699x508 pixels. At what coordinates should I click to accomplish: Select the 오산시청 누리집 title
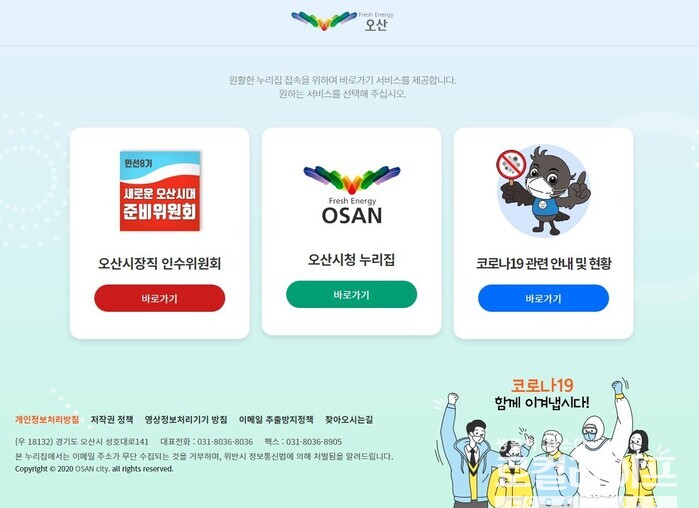coord(351,260)
